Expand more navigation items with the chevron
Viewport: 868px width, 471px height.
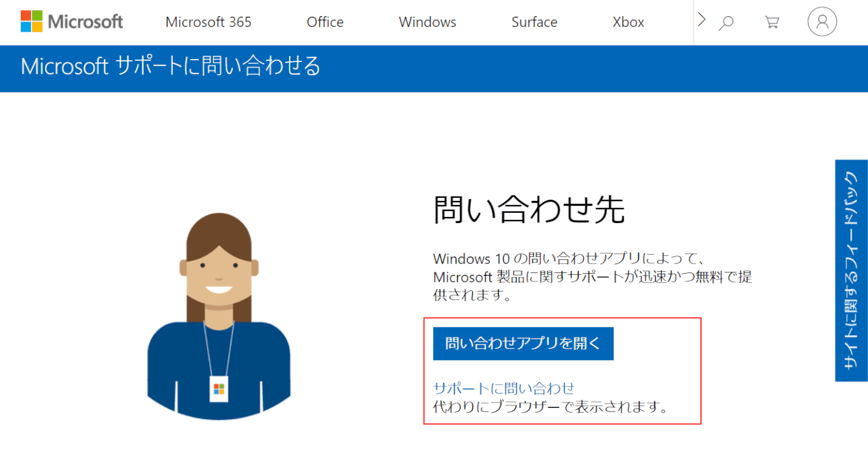click(702, 20)
